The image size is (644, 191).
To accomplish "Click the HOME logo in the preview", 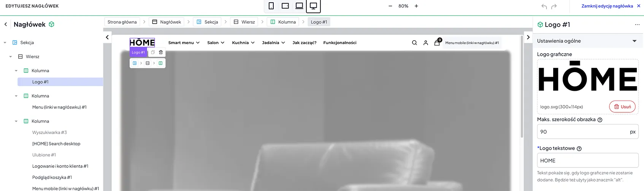I will pyautogui.click(x=142, y=43).
